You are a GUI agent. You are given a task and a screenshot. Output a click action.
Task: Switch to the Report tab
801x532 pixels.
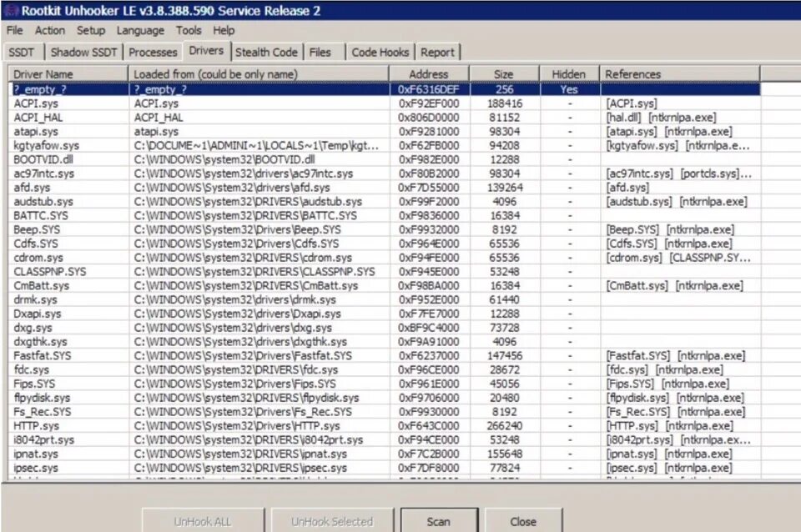[437, 52]
